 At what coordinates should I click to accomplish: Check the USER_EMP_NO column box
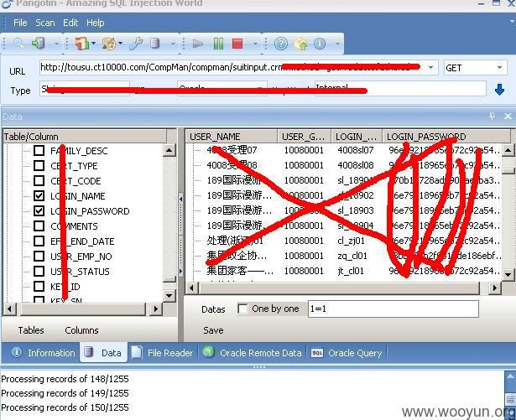tap(39, 256)
